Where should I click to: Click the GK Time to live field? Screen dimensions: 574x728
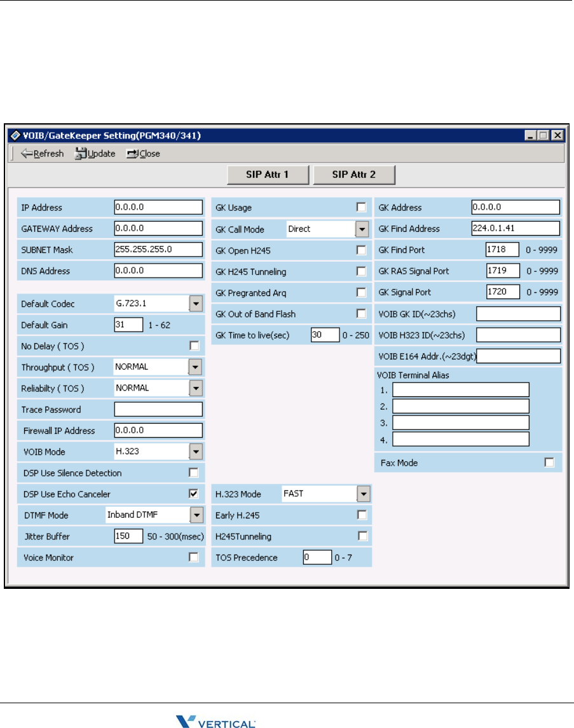coord(325,335)
